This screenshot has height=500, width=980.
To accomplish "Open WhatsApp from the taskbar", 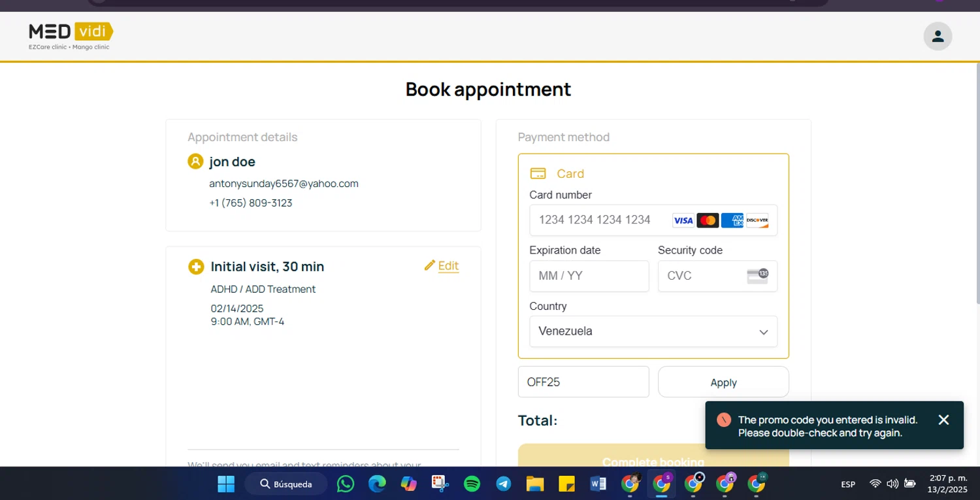I will 346,484.
